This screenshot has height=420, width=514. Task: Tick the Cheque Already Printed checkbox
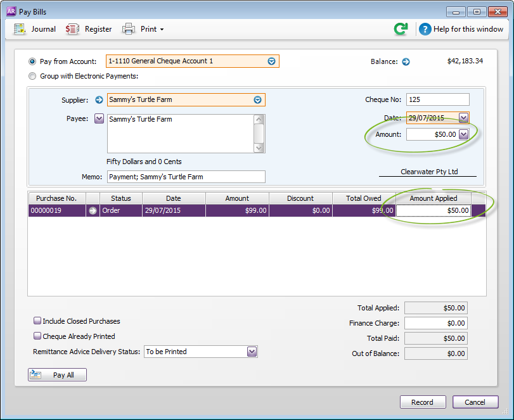tap(37, 336)
